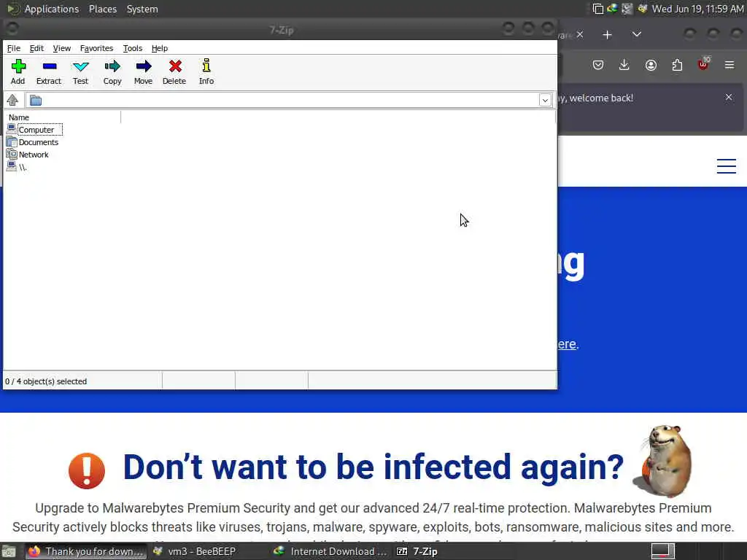Switch to the Firefox 'Thank you for down...' taskbar item
The image size is (747, 560).
[x=86, y=551]
